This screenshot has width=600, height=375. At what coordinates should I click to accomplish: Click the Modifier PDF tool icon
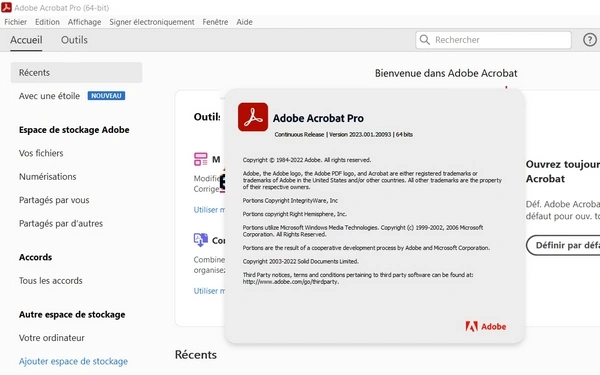pyautogui.click(x=201, y=159)
